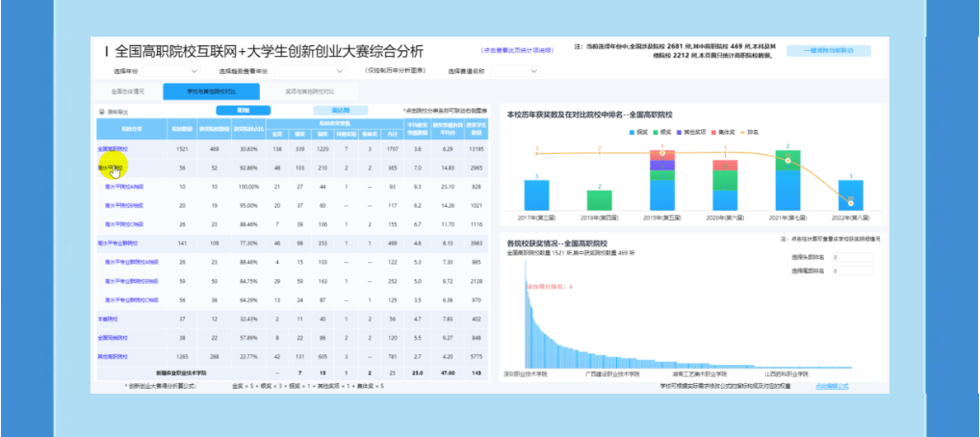Screen dimensions: 980x437
Task: Click the 高水平院校C档 sub-row link
Action: pyautogui.click(x=124, y=224)
